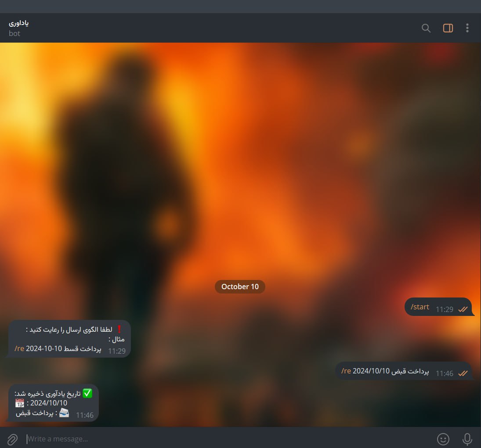Click the /re command in example message
This screenshot has height=448, width=481.
19,348
